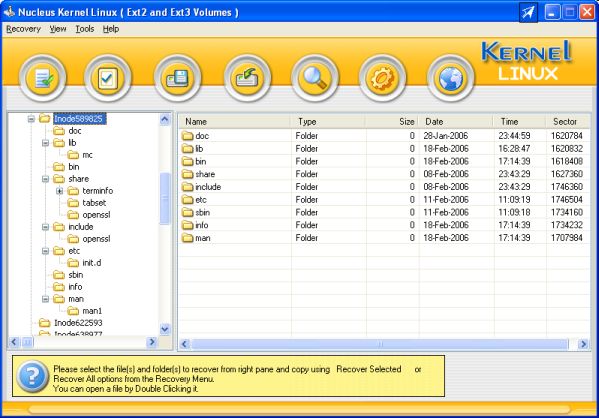Click the globe web toolbar icon

pyautogui.click(x=451, y=78)
